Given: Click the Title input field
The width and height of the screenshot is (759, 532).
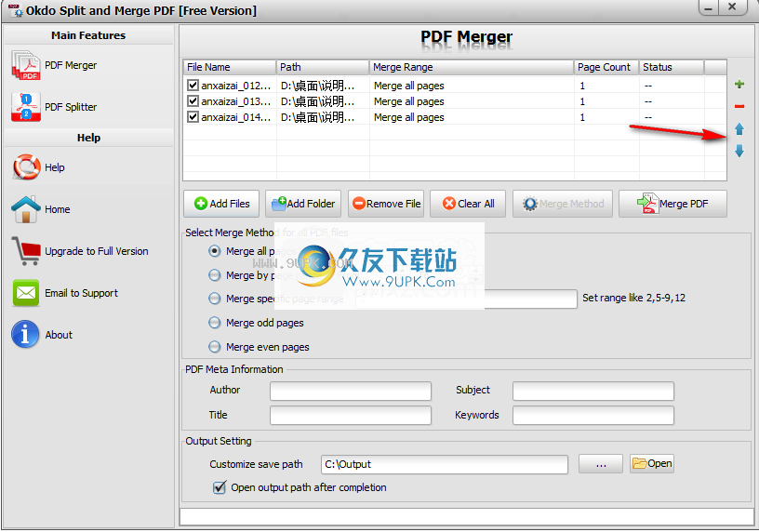Looking at the screenshot, I should (351, 416).
